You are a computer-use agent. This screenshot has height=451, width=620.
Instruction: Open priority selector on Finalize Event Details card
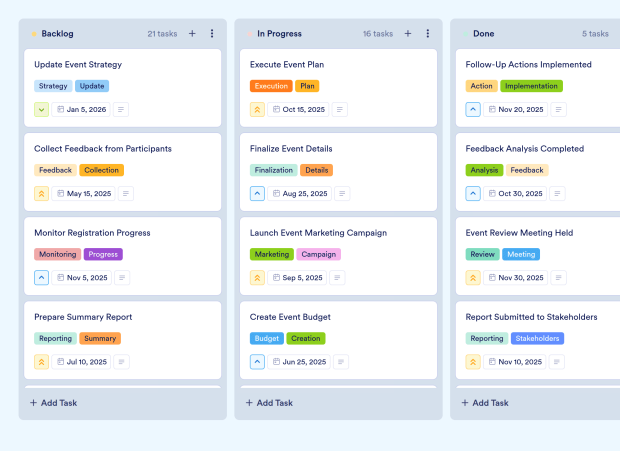click(257, 194)
